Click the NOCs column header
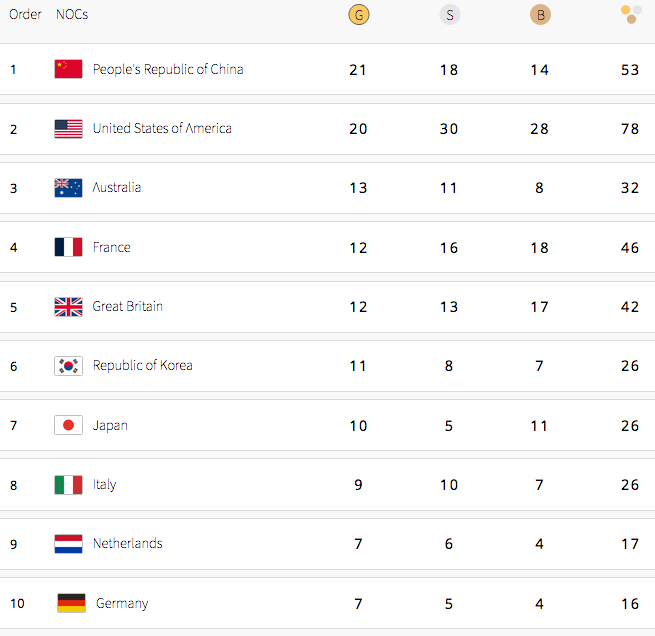The width and height of the screenshot is (655, 636). (x=72, y=15)
